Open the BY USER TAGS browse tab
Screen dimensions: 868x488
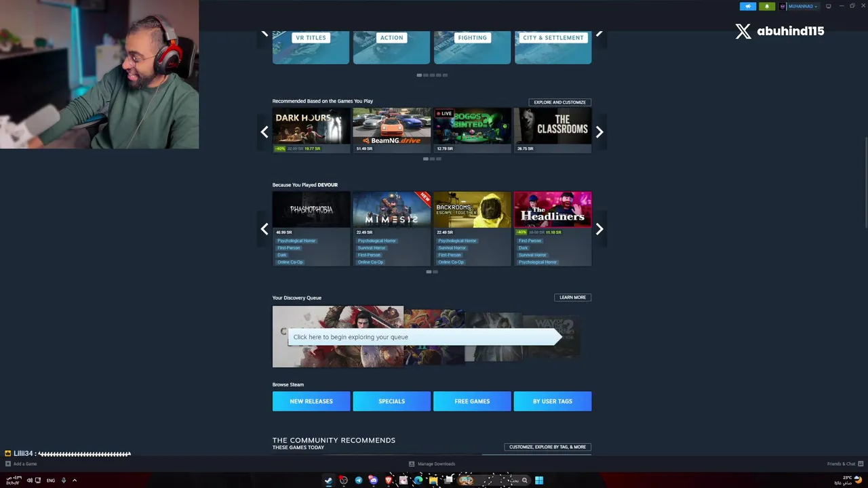click(x=553, y=401)
